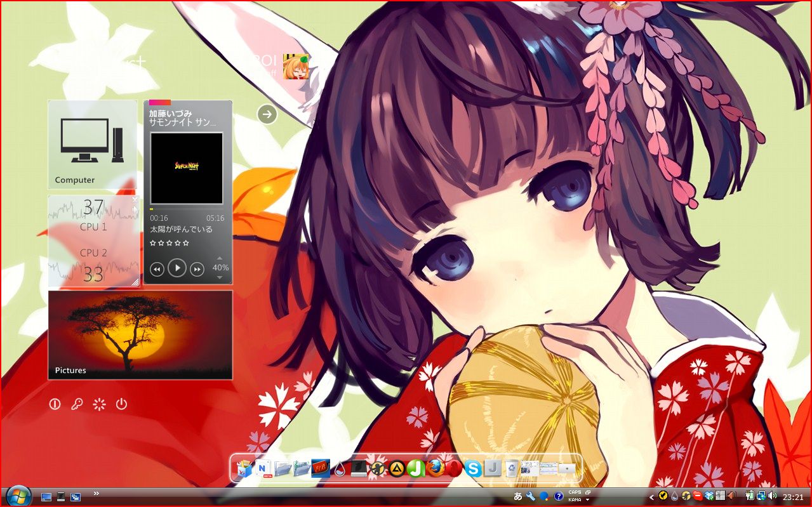This screenshot has height=507, width=812.
Task: Rate the song one star
Action: point(153,243)
